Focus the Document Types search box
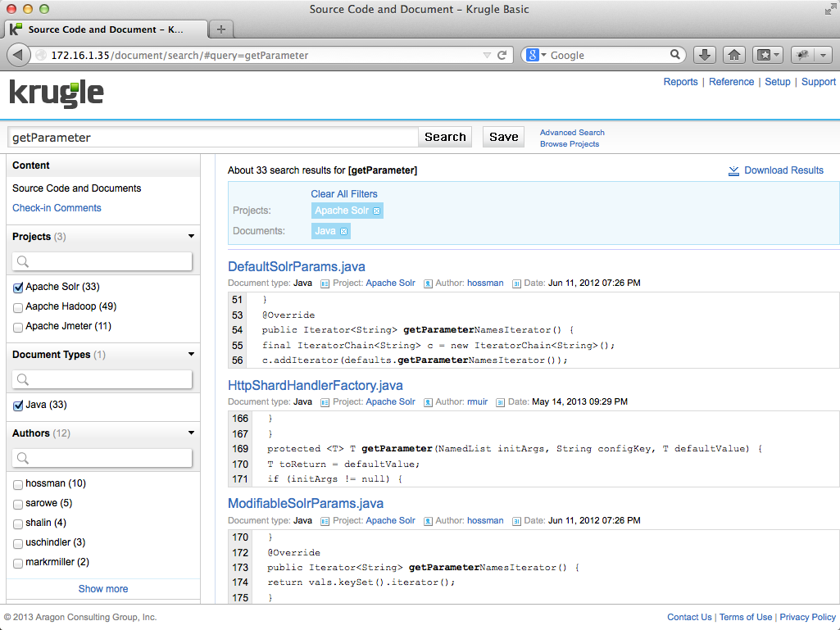 pyautogui.click(x=102, y=379)
